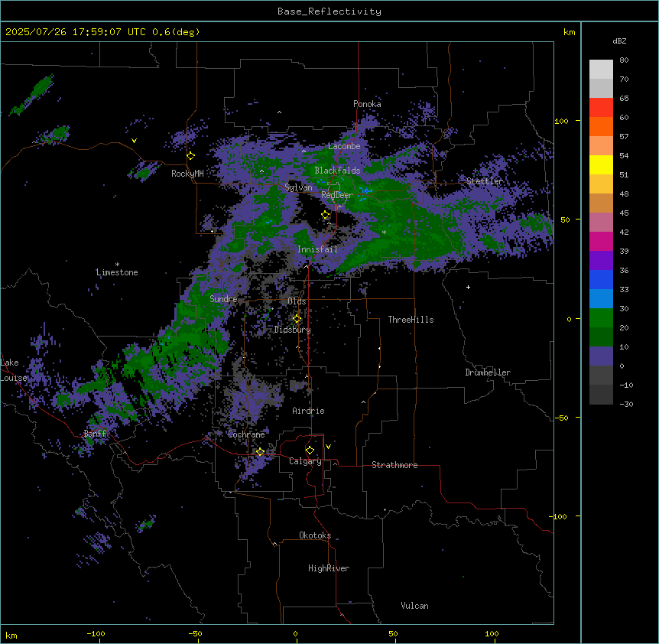Select the Drumheller label
The image size is (659, 644).
(x=488, y=372)
